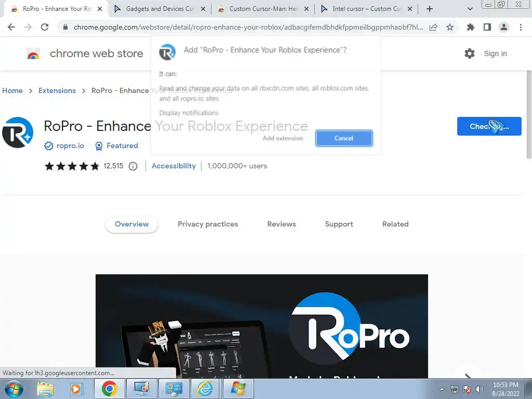Screen dimensions: 532x399
Task: Open a new tab with the plus button
Action: click(x=430, y=9)
